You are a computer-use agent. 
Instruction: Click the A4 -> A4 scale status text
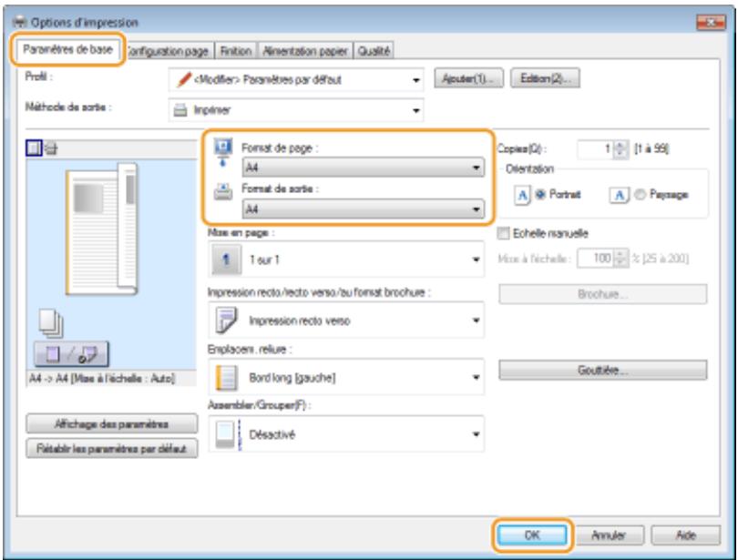coord(102,379)
